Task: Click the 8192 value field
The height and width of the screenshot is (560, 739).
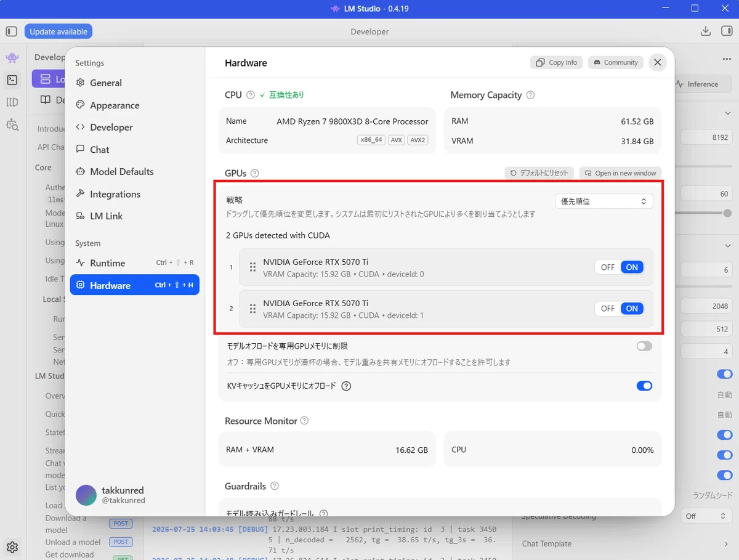Action: [x=706, y=138]
